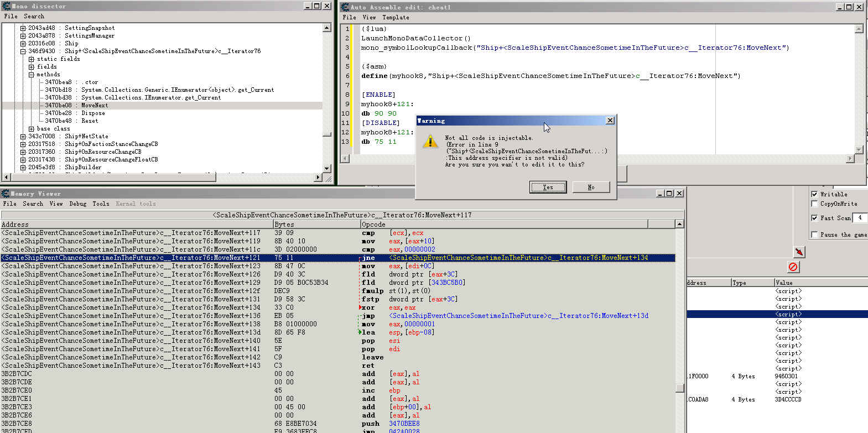868x433 pixels.
Task: Uncheck the Fast Scan option
Action: pyautogui.click(x=814, y=218)
